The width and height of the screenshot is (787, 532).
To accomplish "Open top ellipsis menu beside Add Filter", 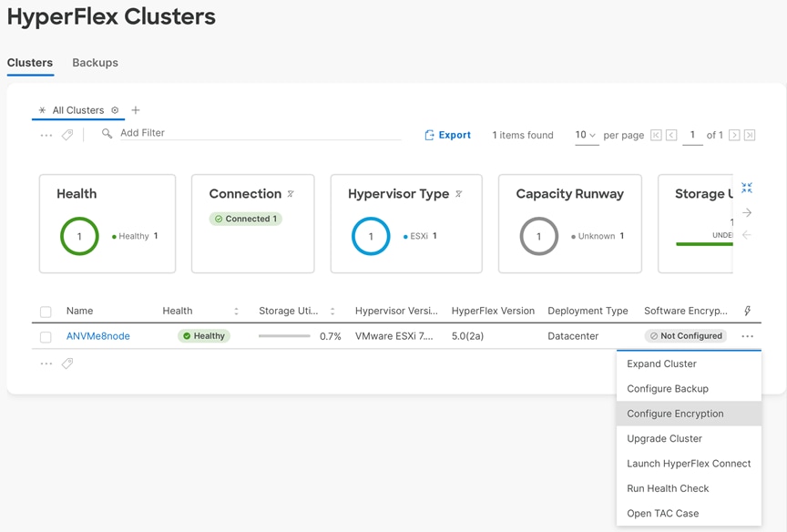I will click(46, 135).
